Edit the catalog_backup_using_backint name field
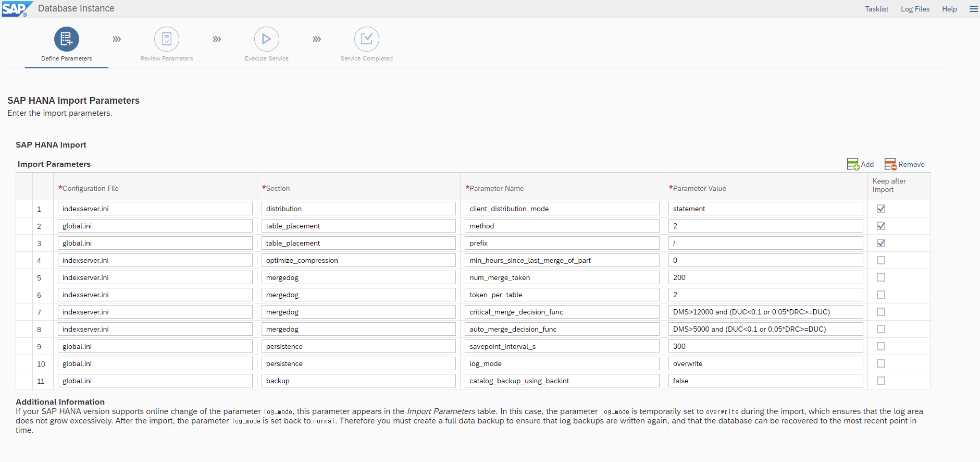 click(x=562, y=381)
